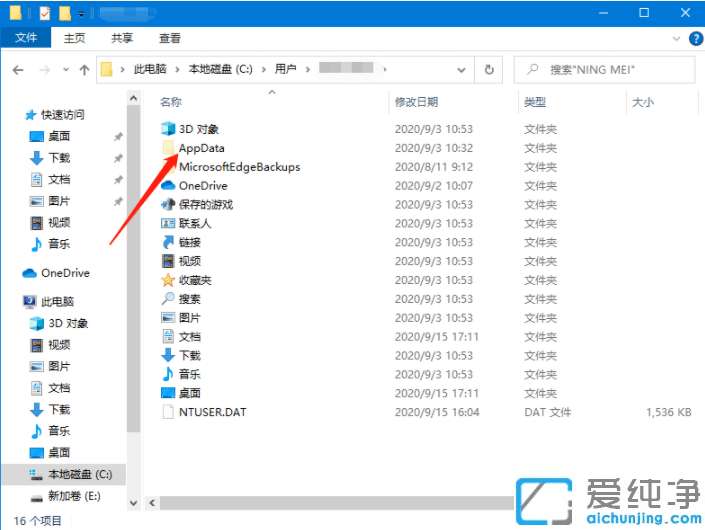Screen dimensions: 705x530
Task: Click the search box input
Action: (604, 70)
